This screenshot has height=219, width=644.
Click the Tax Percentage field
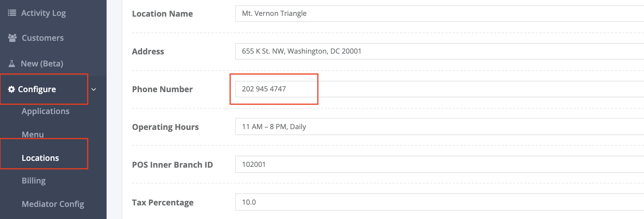click(440, 202)
